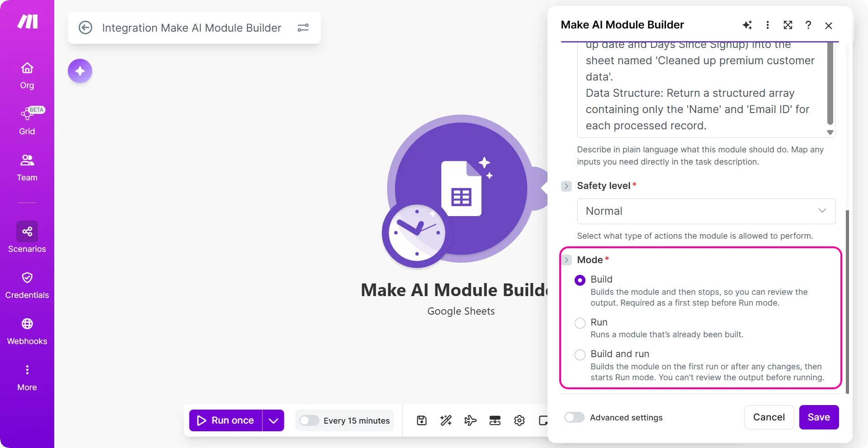
Task: Click the scenario title 'Integration Make AI Module Builder'
Action: (192, 28)
